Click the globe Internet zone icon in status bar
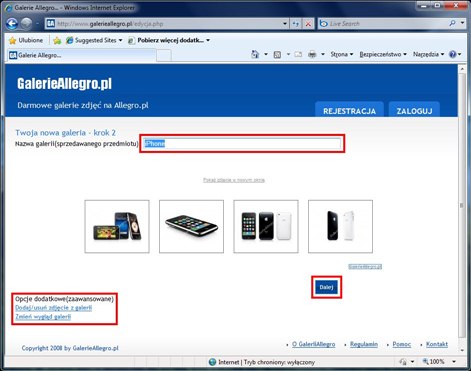The width and height of the screenshot is (471, 371). click(212, 362)
